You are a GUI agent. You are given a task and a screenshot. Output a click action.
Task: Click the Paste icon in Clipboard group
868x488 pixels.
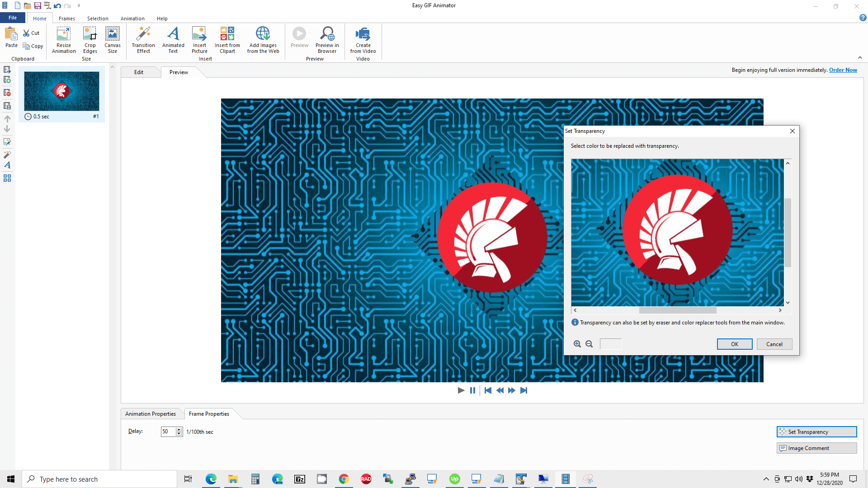click(11, 37)
